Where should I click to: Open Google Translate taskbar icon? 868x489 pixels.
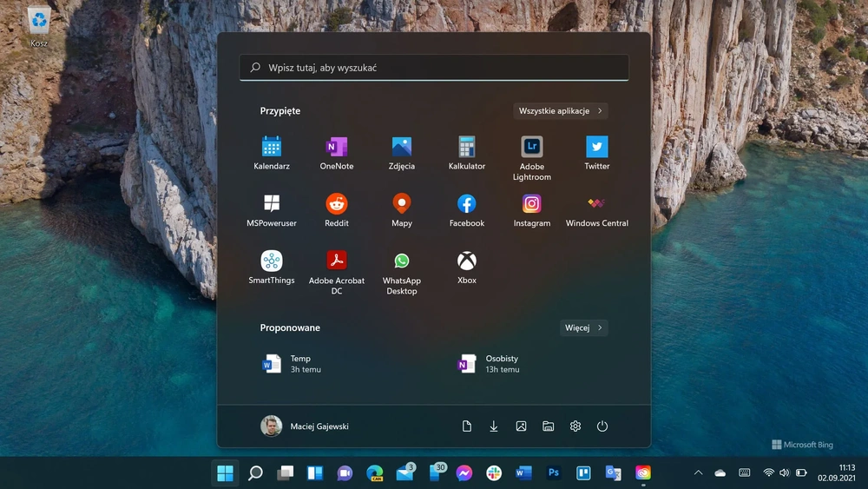(614, 473)
